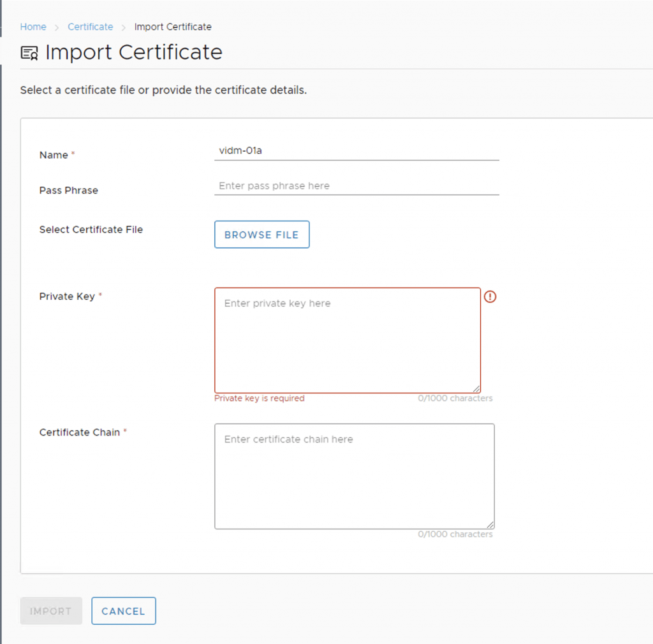
Task: Click the red error icon beside Private Key
Action: click(490, 296)
